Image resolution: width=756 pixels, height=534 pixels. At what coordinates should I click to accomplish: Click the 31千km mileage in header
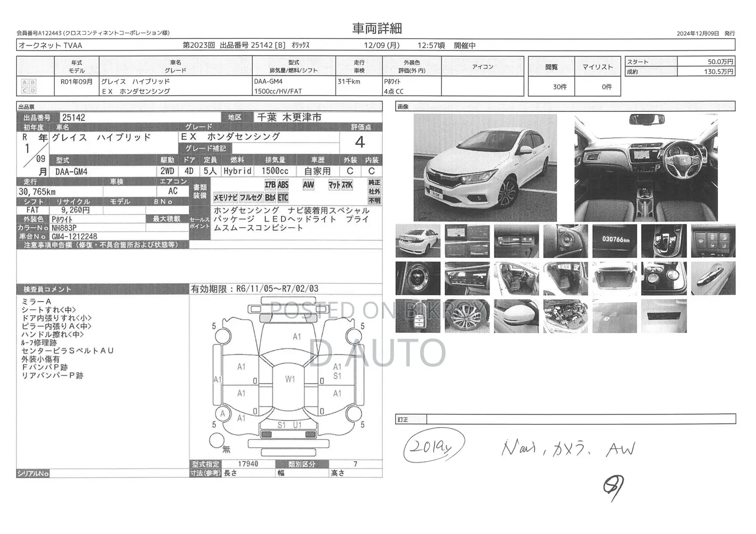tap(349, 82)
